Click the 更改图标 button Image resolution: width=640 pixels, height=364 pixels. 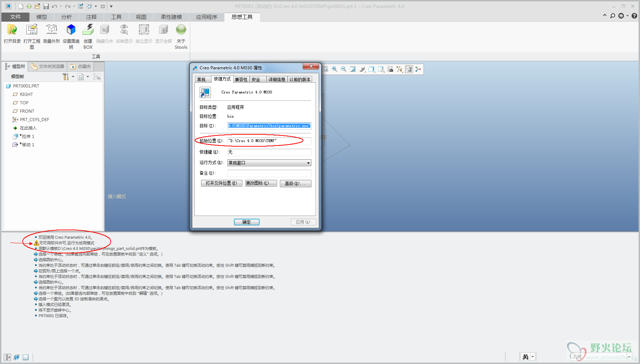coord(261,183)
